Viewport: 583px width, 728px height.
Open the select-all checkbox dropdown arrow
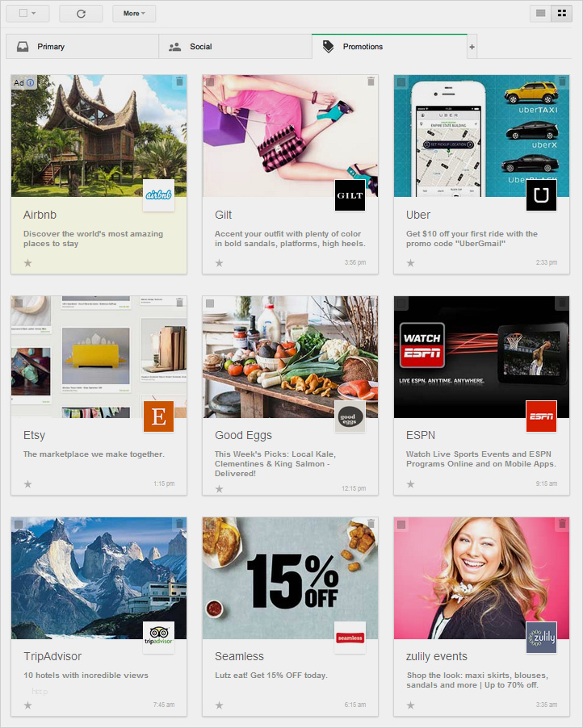click(x=33, y=14)
